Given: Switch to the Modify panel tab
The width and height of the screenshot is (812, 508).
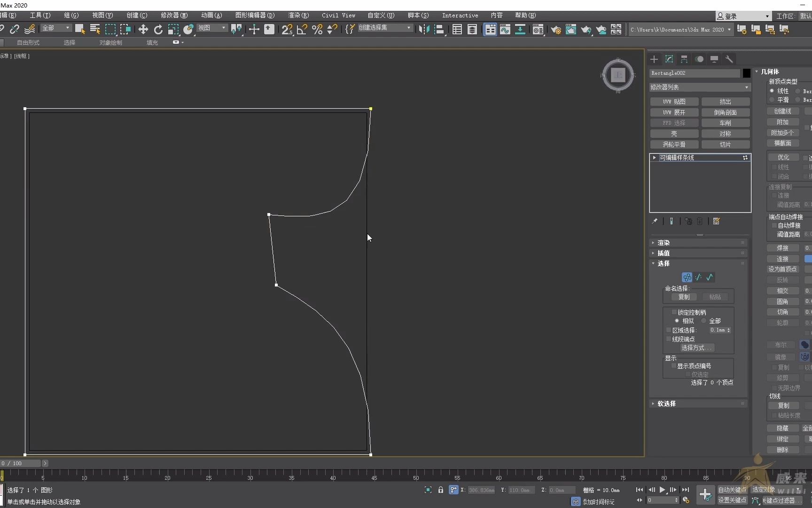Looking at the screenshot, I should coord(669,59).
